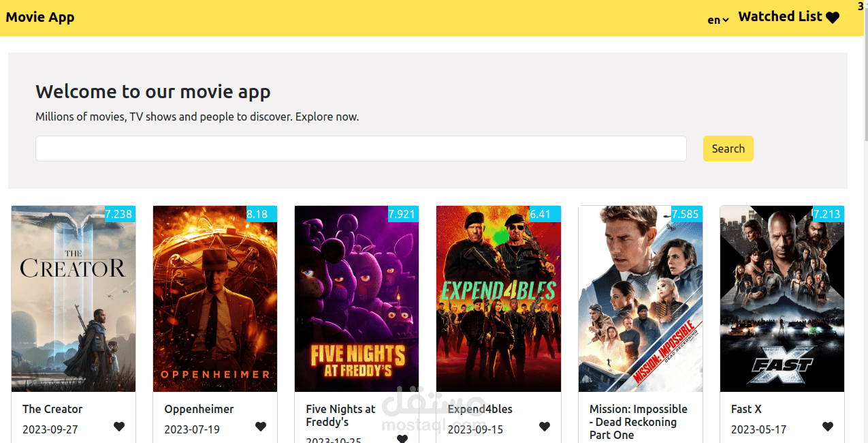Click the 6.41 rating badge on Expend4bles

click(543, 214)
